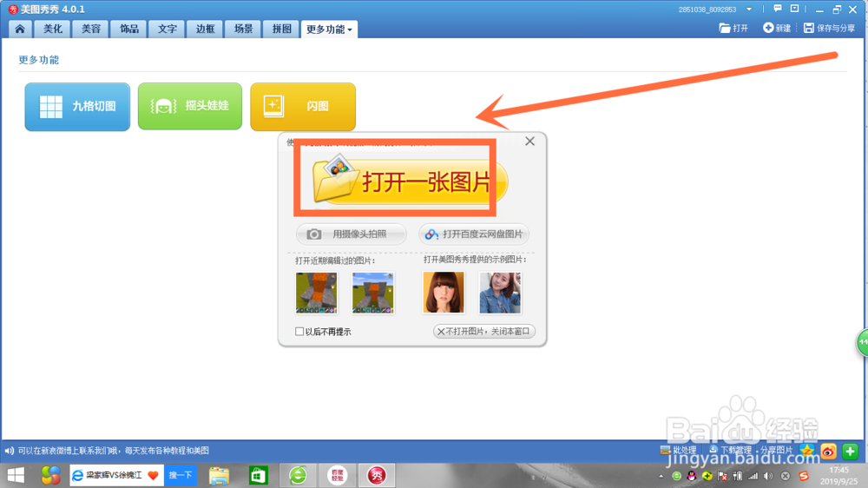Open 打开百度云网盘图片 button
The height and width of the screenshot is (488, 868).
pos(474,234)
